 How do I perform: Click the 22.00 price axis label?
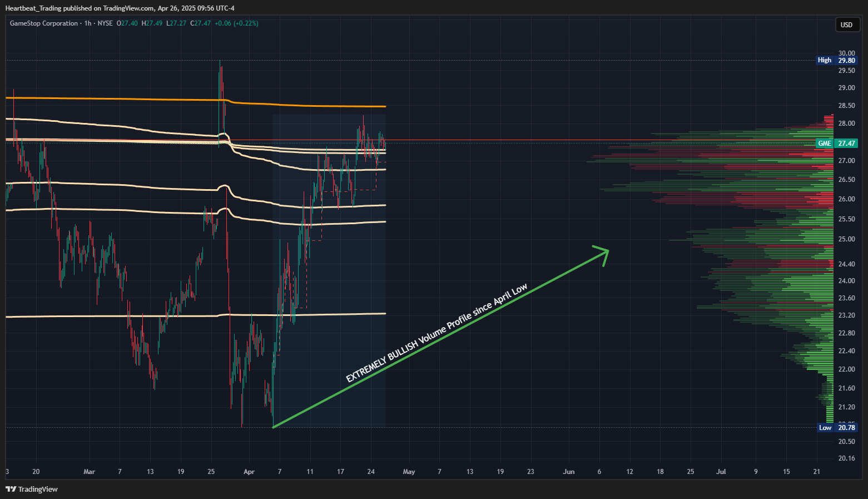[x=847, y=369]
